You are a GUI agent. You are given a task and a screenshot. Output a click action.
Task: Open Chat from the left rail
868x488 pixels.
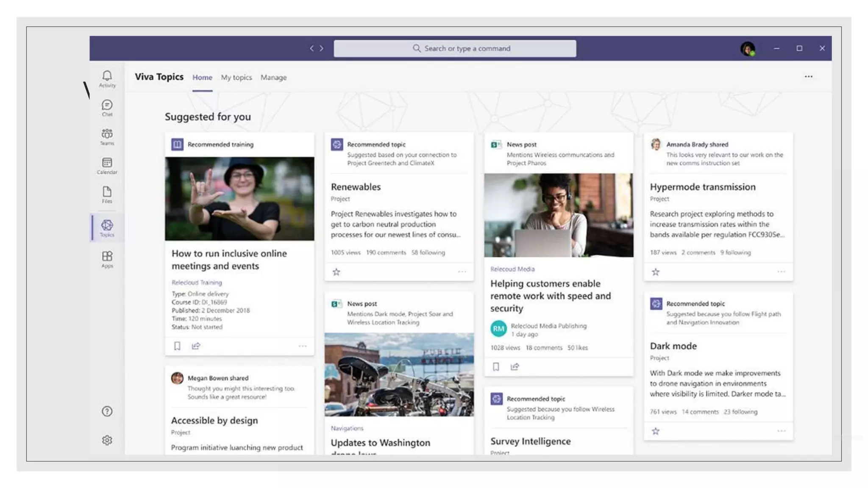[x=107, y=108]
